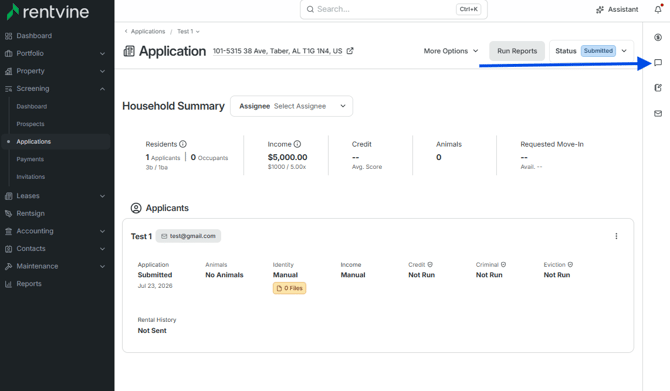Open Invitations in the Screening menu

(30, 176)
